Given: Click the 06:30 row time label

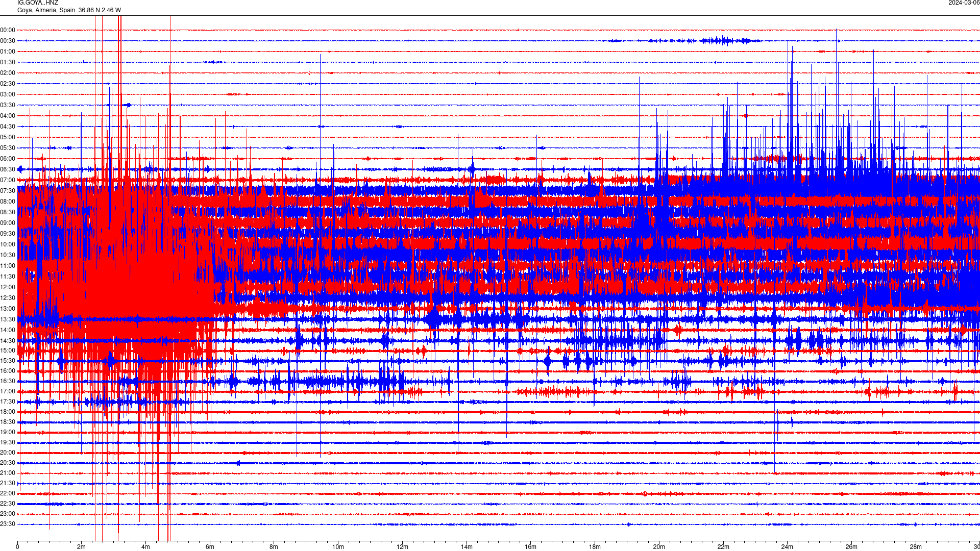Looking at the screenshot, I should [x=8, y=169].
